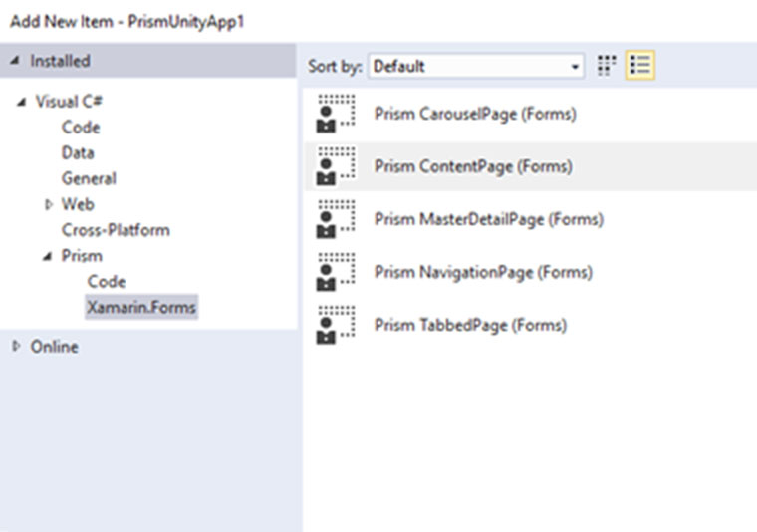
Task: Expand the Web node arrow
Action: point(48,204)
